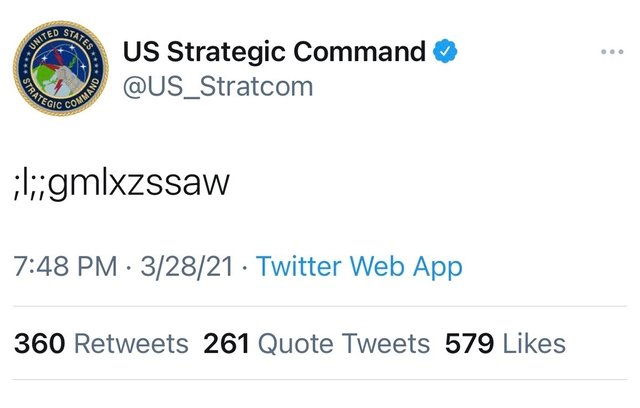The width and height of the screenshot is (640, 408).
Task: Open the Twitter Web App source link
Action: (359, 267)
